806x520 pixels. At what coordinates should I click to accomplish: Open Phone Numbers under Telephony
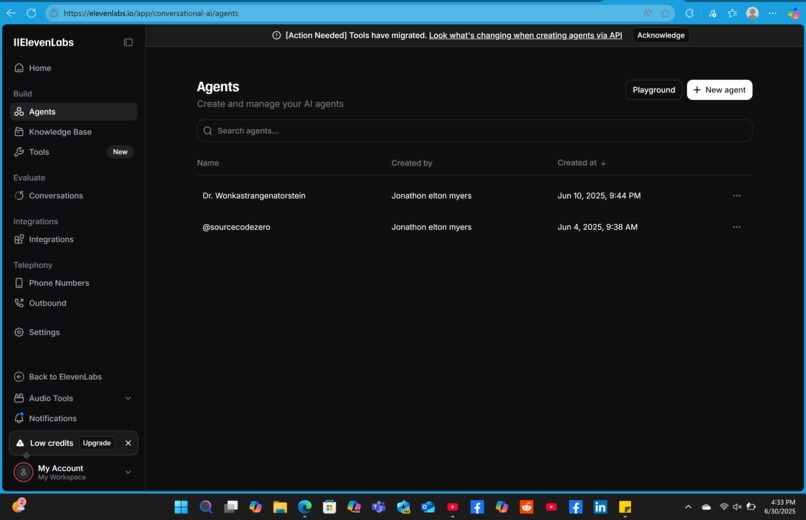point(59,283)
